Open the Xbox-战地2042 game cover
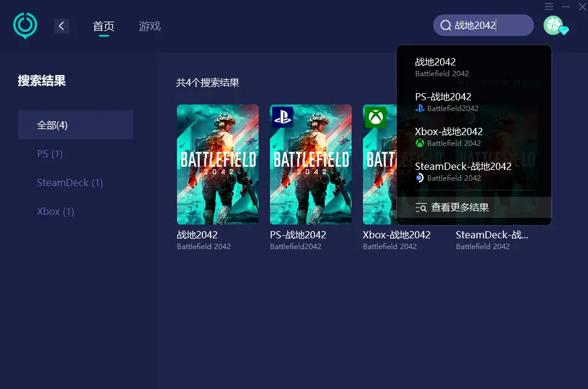Image resolution: width=588 pixels, height=389 pixels. (x=379, y=164)
